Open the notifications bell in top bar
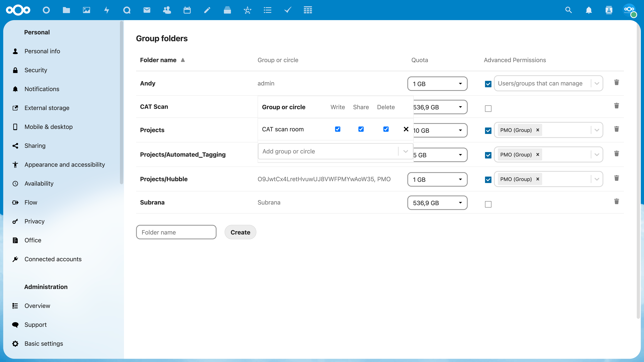Image resolution: width=644 pixels, height=362 pixels. click(x=589, y=10)
